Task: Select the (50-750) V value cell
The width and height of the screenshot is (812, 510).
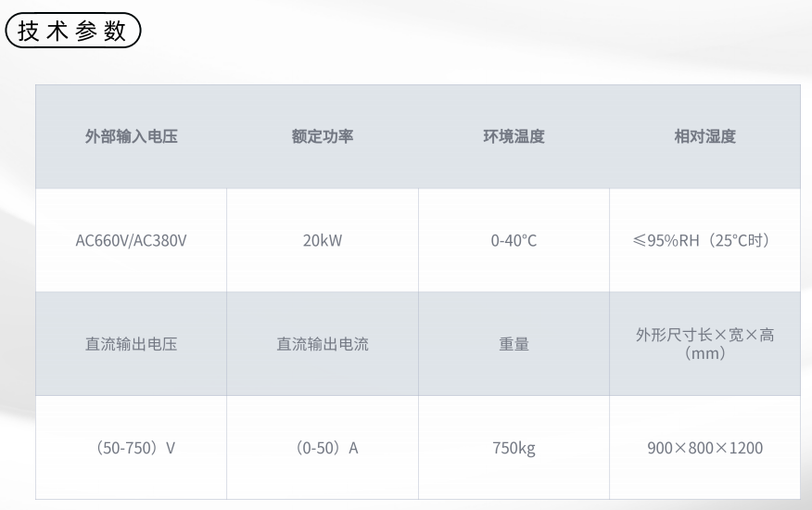Action: pyautogui.click(x=131, y=447)
